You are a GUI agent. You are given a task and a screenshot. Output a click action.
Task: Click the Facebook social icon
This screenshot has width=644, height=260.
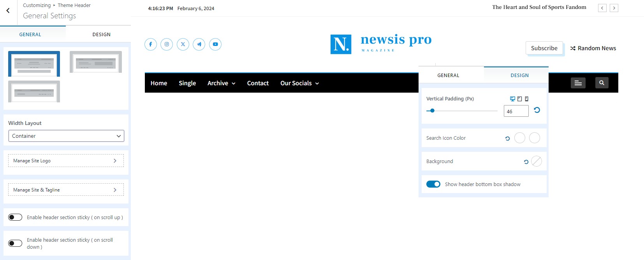[x=151, y=44]
